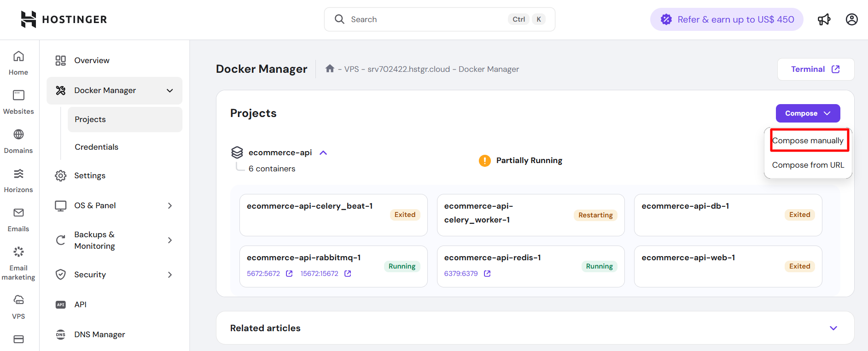Open Settings in the sidebar

[x=114, y=175]
